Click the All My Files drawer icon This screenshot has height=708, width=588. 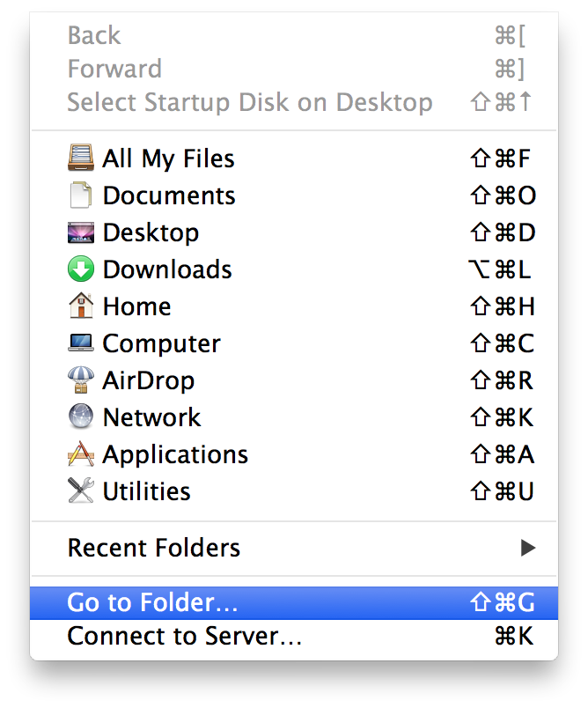coord(80,159)
